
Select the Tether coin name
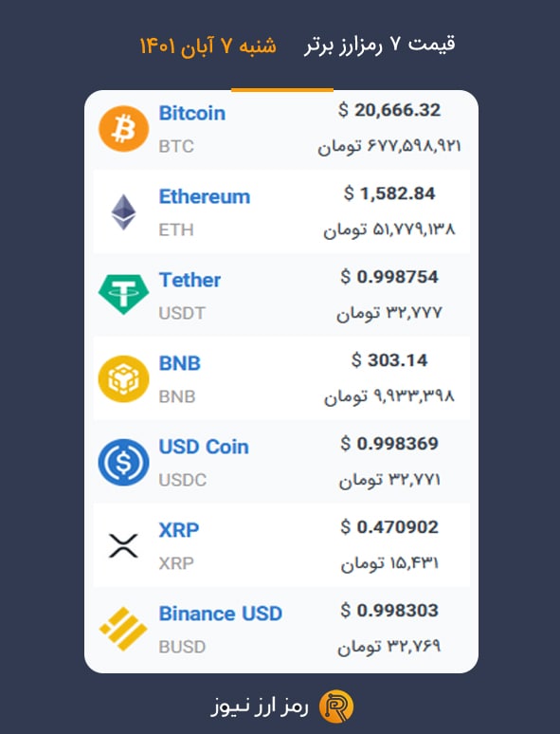point(190,280)
